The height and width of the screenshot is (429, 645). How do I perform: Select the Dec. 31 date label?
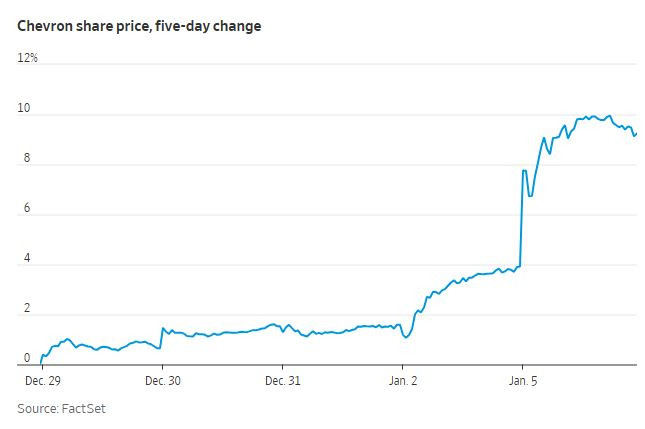click(282, 381)
